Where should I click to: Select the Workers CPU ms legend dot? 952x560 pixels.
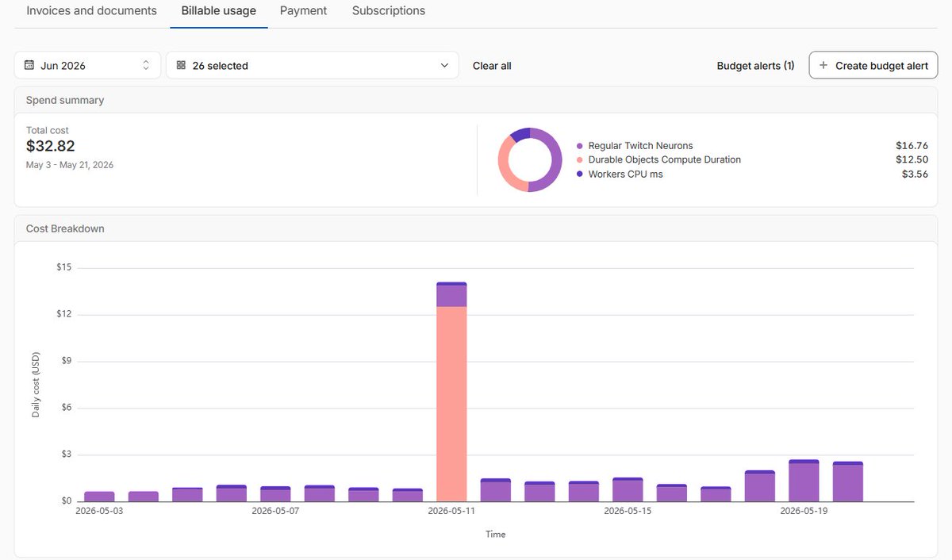point(579,174)
